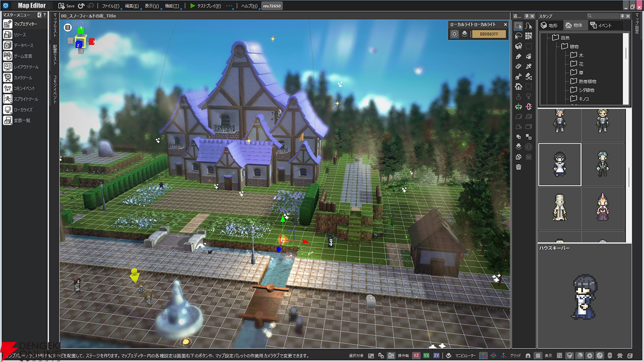Viewport: 644px width, 362px height.
Task: Expand the 植物 folder in tree
Action: click(566, 46)
